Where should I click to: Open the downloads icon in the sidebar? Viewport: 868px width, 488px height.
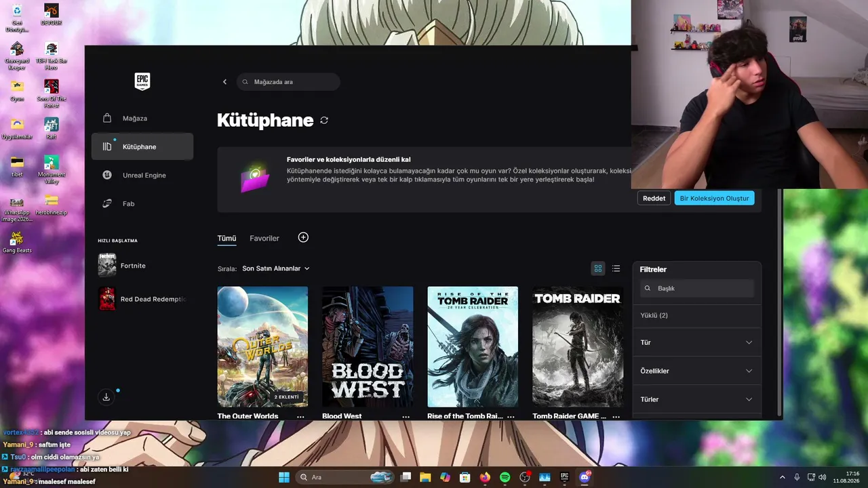(106, 397)
